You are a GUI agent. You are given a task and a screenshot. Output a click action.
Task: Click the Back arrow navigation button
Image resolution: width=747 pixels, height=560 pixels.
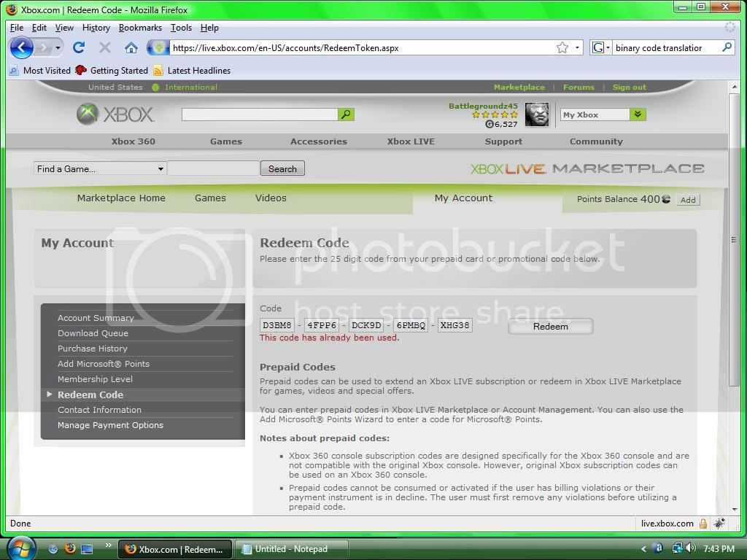click(21, 47)
